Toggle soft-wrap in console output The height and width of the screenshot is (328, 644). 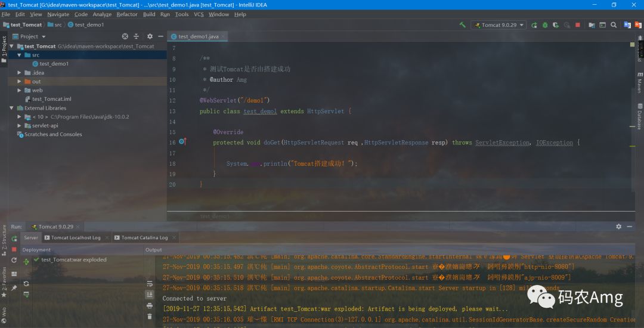[150, 284]
